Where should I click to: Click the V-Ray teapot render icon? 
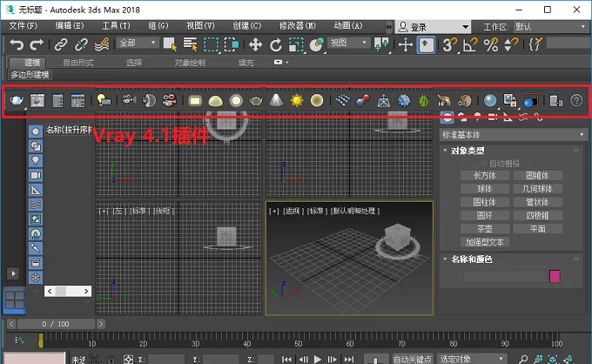[17, 100]
